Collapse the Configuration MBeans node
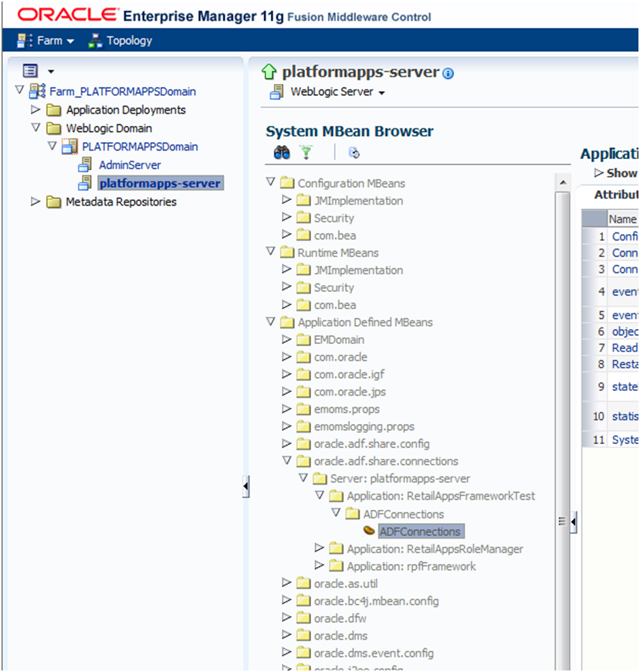This screenshot has width=640, height=672. 270,182
